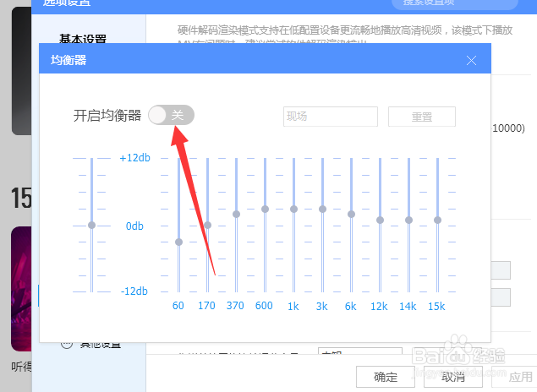Click the 15k band slider handle

[438, 220]
